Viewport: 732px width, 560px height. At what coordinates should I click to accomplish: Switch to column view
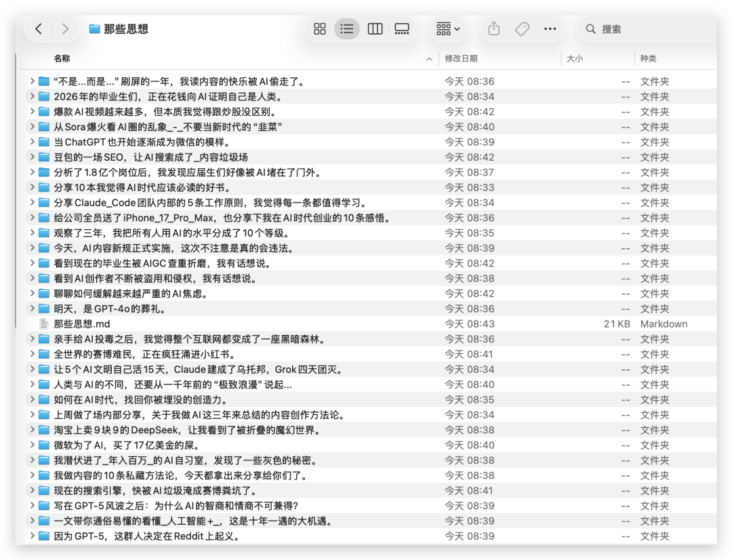pos(375,29)
